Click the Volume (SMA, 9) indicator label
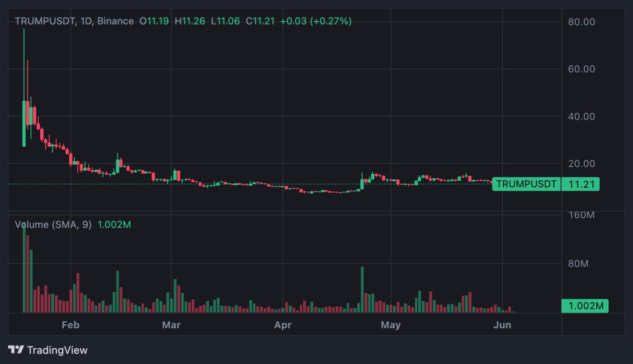 tap(53, 224)
